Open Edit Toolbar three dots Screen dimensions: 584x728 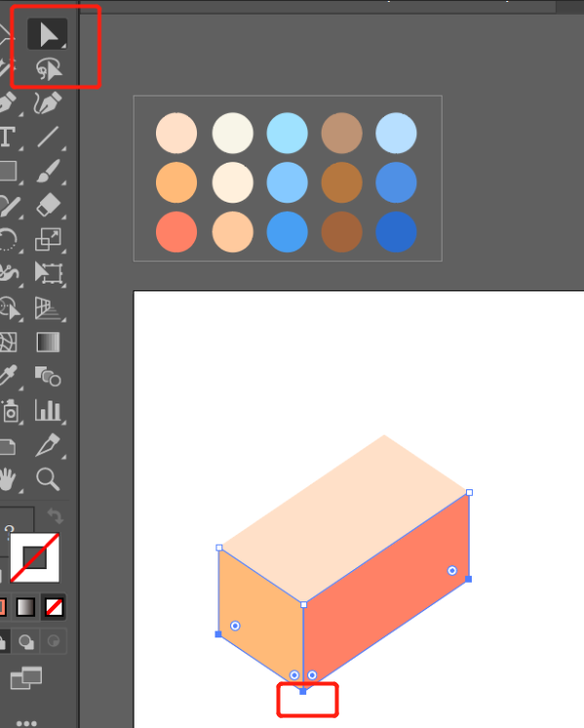pyautogui.click(x=26, y=723)
